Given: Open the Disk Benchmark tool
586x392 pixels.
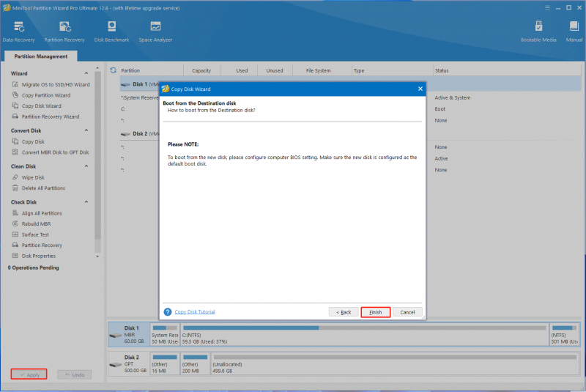Looking at the screenshot, I should pyautogui.click(x=111, y=32).
